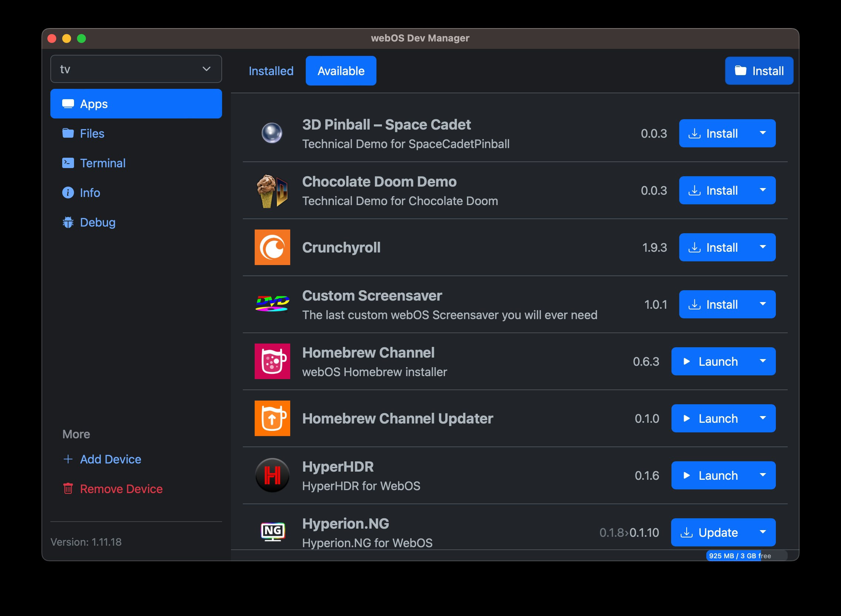Switch to the Installed tab
Viewport: 841px width, 616px height.
(x=271, y=71)
